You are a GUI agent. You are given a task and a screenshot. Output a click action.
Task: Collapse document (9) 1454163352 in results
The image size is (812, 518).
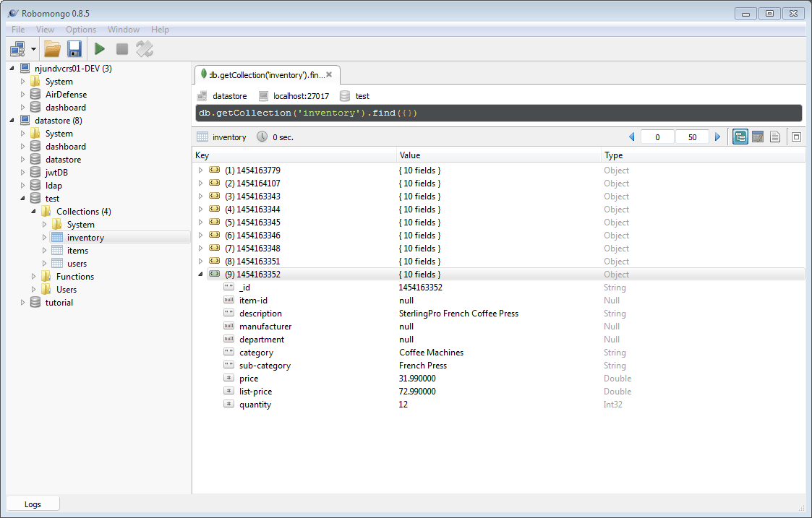pyautogui.click(x=200, y=274)
